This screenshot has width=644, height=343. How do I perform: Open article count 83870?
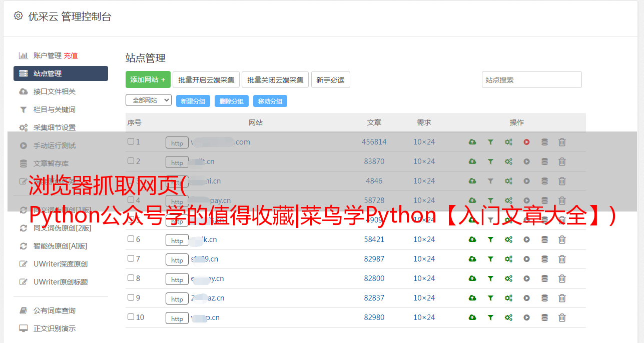(374, 161)
